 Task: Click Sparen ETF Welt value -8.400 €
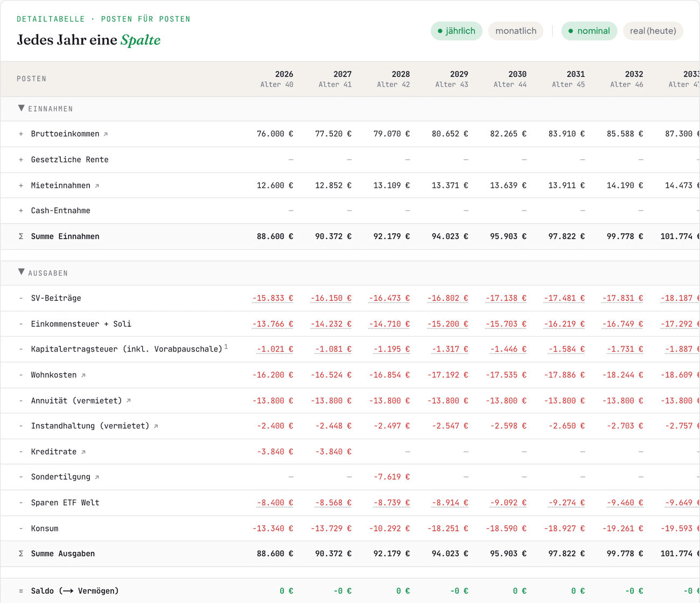click(x=275, y=503)
